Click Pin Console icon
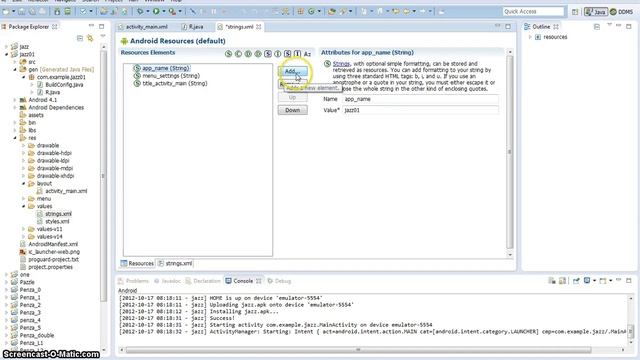This screenshot has height=360, width=640. click(576, 281)
